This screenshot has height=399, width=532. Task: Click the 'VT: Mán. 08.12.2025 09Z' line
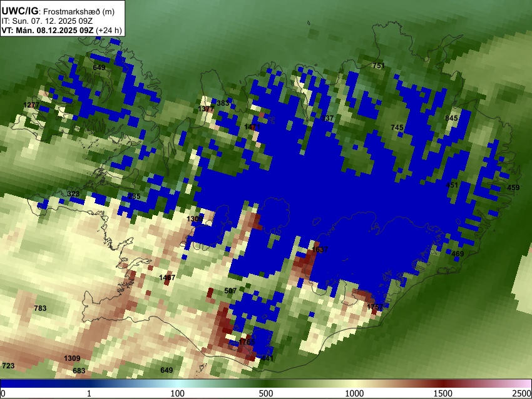(48, 30)
